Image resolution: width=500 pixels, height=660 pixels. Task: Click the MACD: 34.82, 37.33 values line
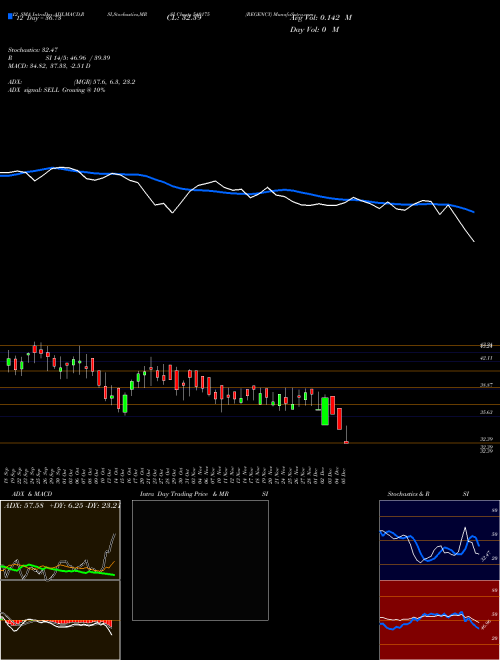[x=49, y=66]
